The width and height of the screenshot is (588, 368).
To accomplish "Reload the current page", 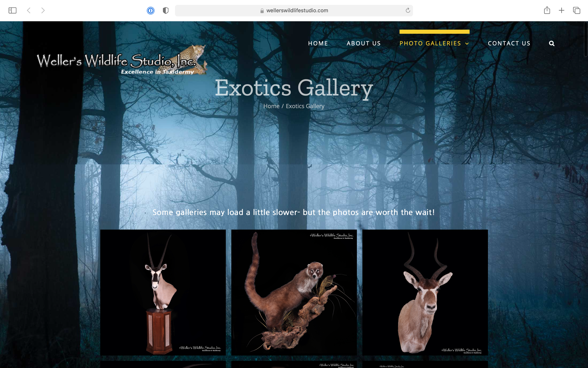I will 408,10.
